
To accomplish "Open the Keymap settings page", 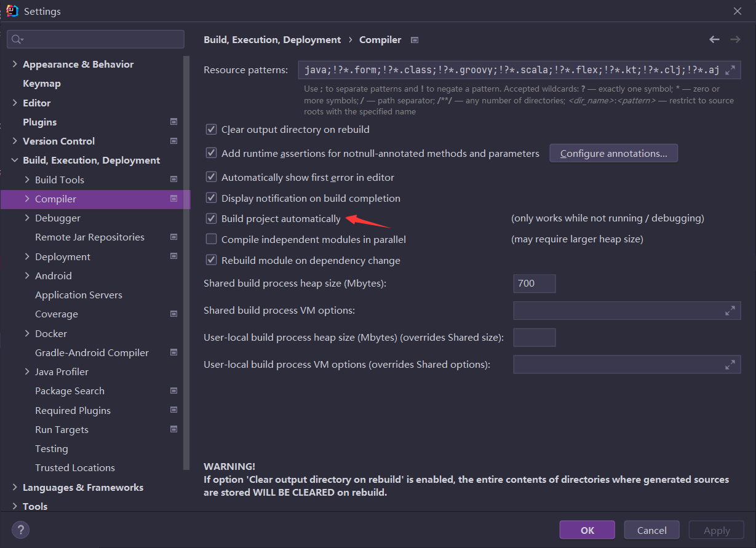I will 42,84.
